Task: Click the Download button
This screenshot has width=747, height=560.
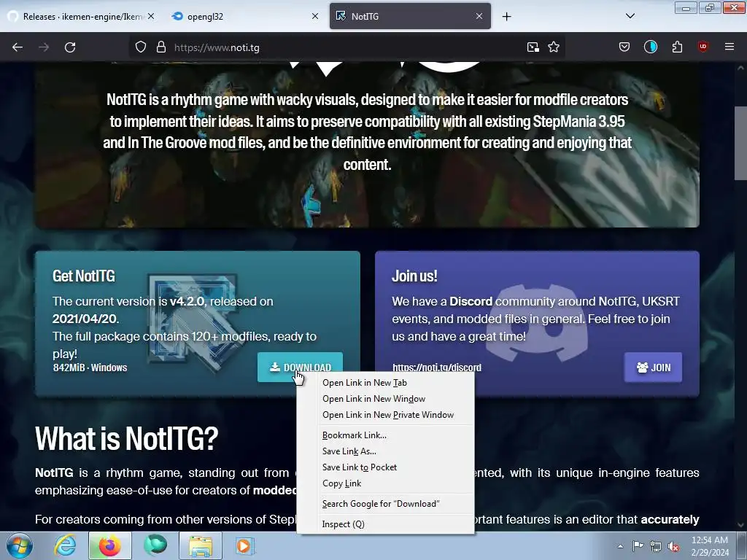Action: click(x=300, y=367)
